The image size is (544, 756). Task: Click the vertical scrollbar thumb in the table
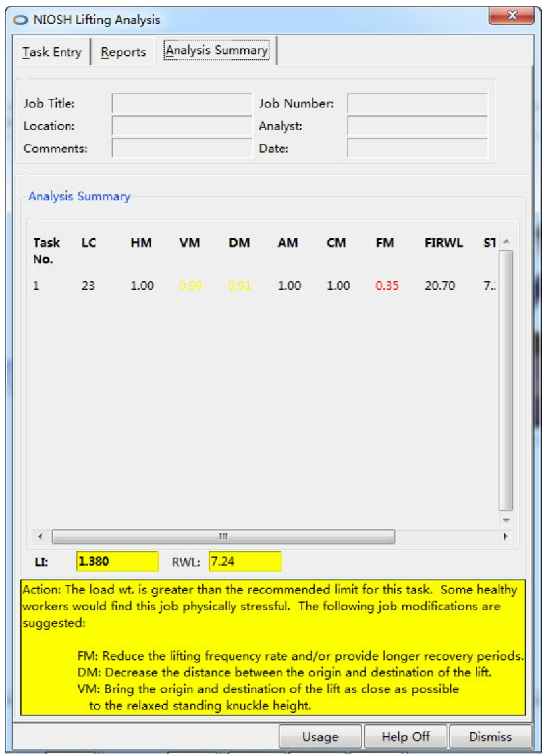[506, 381]
